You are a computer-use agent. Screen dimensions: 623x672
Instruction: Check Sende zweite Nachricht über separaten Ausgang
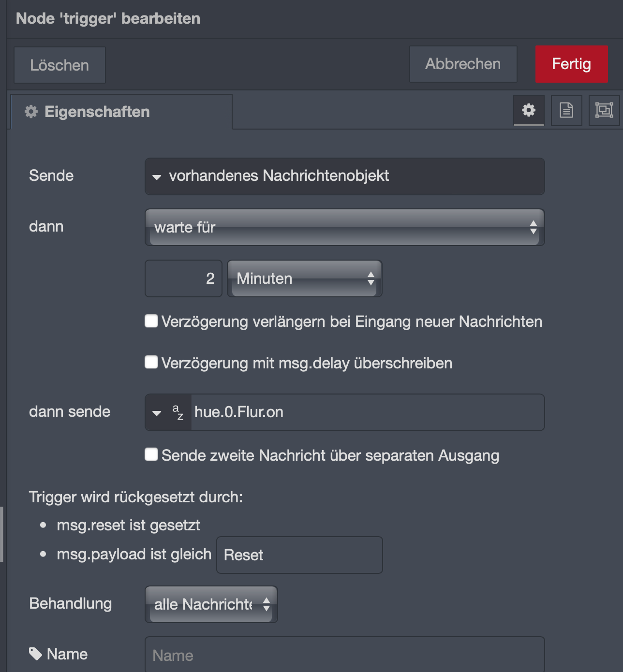point(151,454)
